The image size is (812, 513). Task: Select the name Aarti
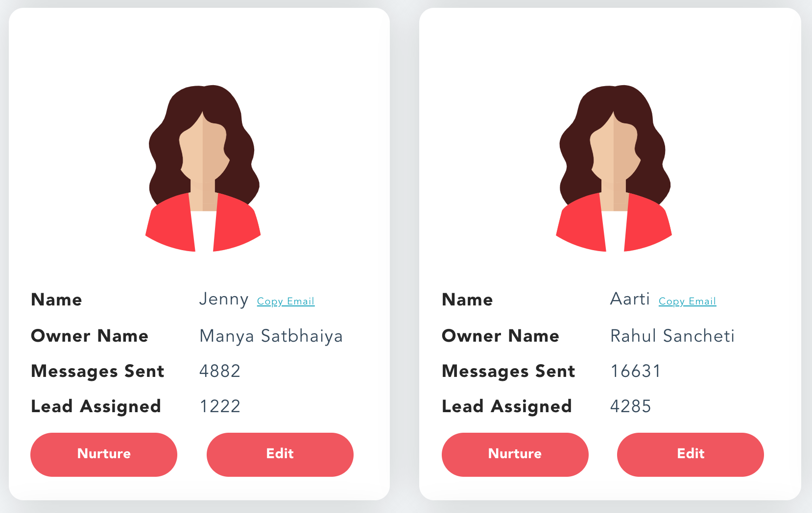pyautogui.click(x=630, y=299)
